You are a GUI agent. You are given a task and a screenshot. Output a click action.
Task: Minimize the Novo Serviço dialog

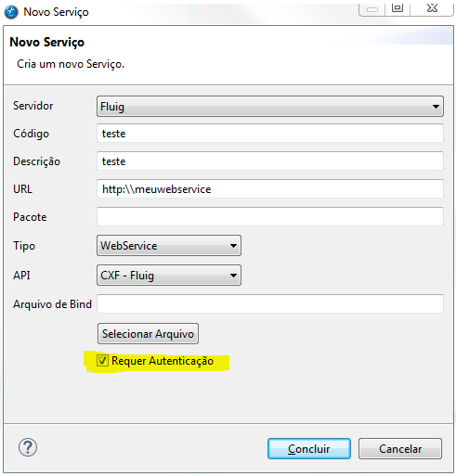[372, 9]
